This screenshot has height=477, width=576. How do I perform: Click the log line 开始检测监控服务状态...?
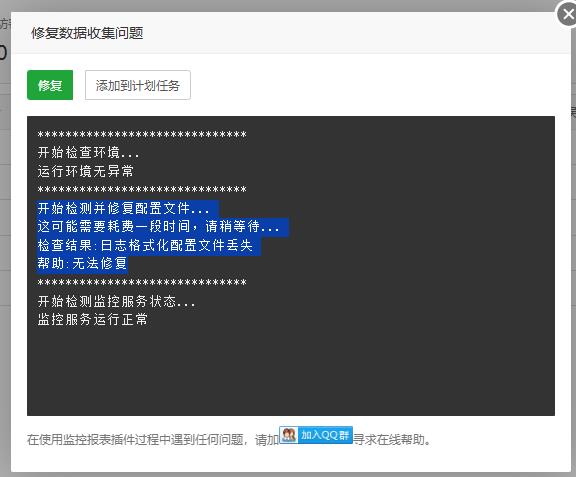point(116,301)
